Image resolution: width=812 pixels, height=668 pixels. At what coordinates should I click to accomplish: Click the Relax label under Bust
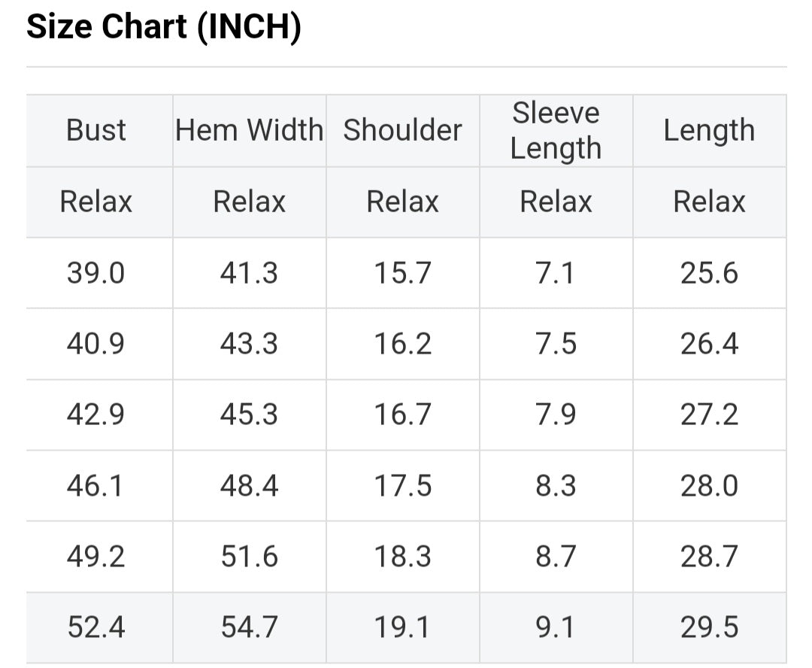coord(96,202)
